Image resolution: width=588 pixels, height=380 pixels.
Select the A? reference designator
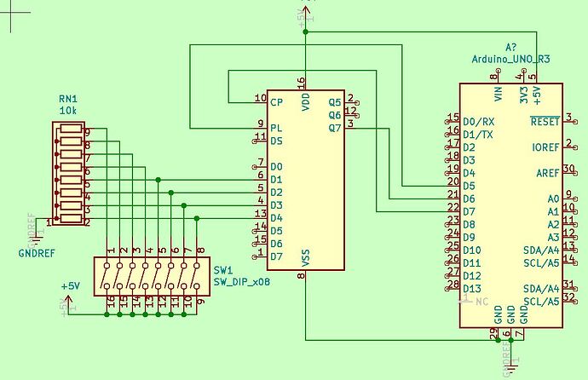(510, 48)
